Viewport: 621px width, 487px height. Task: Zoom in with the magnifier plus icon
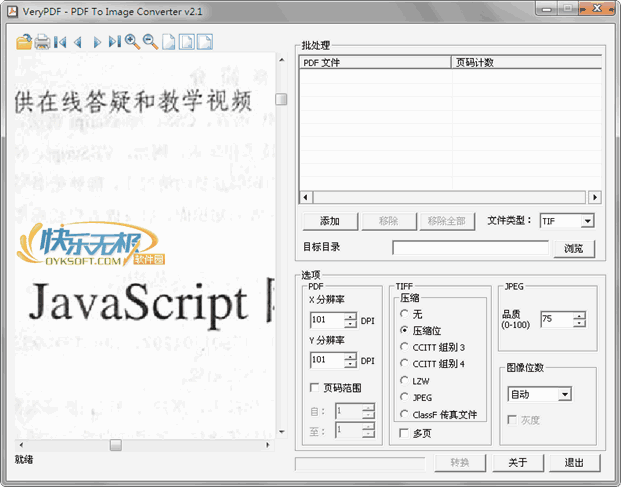point(132,42)
